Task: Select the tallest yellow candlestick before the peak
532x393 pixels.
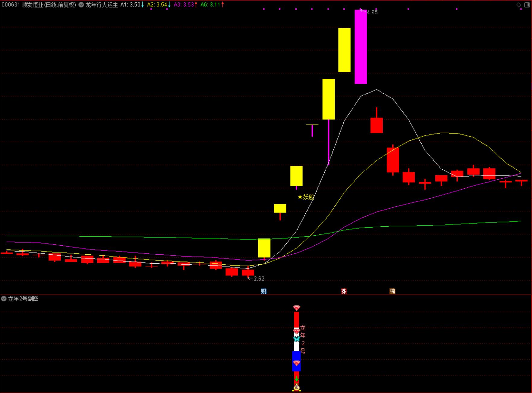Action: tap(344, 50)
